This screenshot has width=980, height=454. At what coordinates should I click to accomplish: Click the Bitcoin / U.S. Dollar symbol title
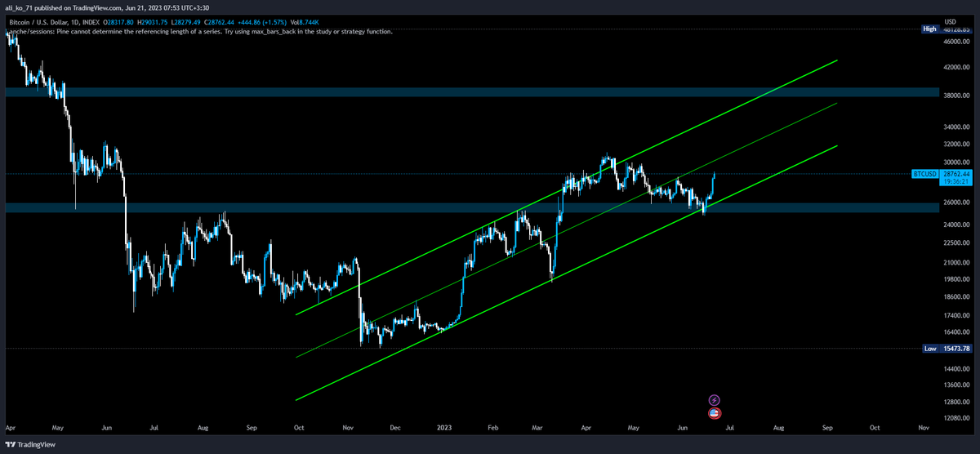[51, 22]
